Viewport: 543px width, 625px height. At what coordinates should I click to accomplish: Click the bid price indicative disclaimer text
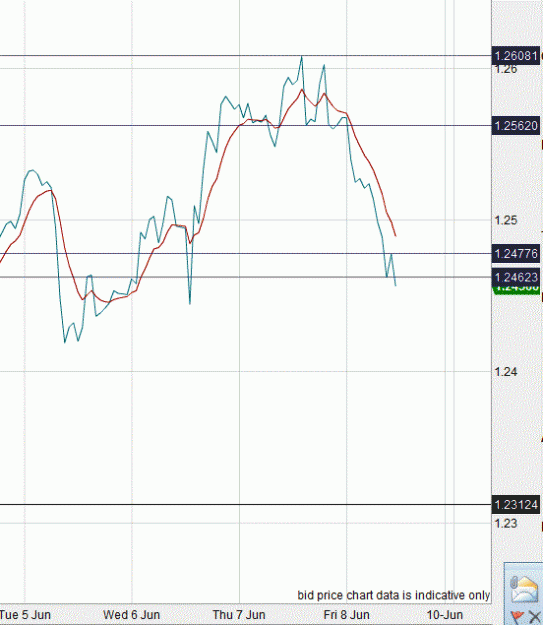pos(393,595)
